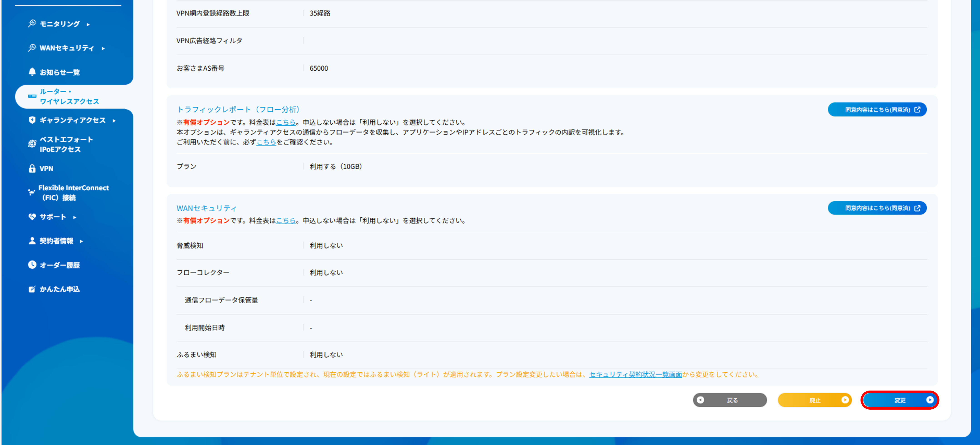Select お知らせ一覧 in the sidebar
Image resolution: width=980 pixels, height=445 pixels.
[x=60, y=71]
